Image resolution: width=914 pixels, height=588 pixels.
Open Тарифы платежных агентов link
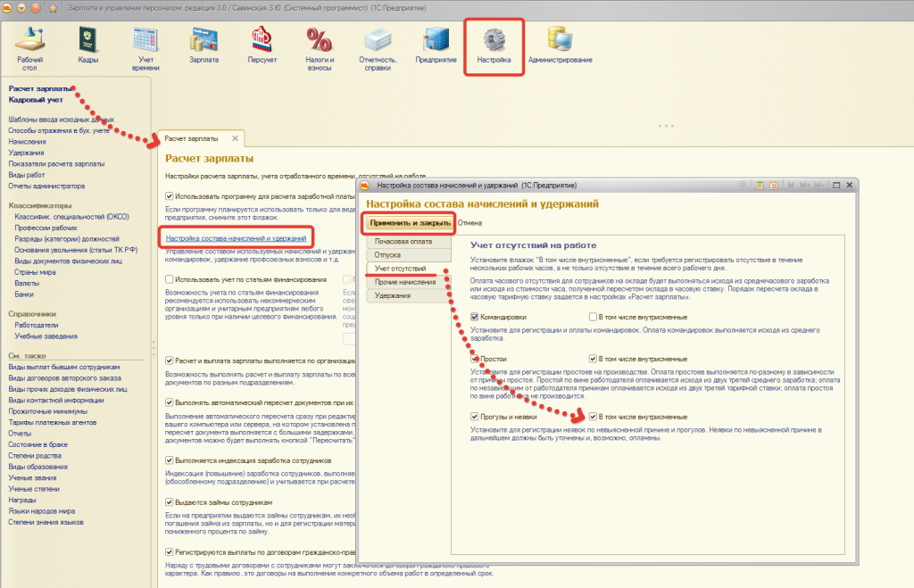[x=53, y=423]
